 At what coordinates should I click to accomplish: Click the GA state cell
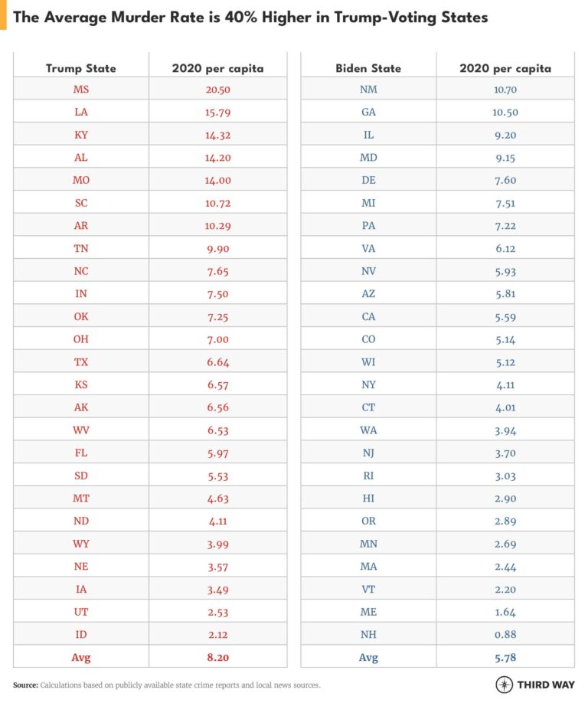click(368, 112)
